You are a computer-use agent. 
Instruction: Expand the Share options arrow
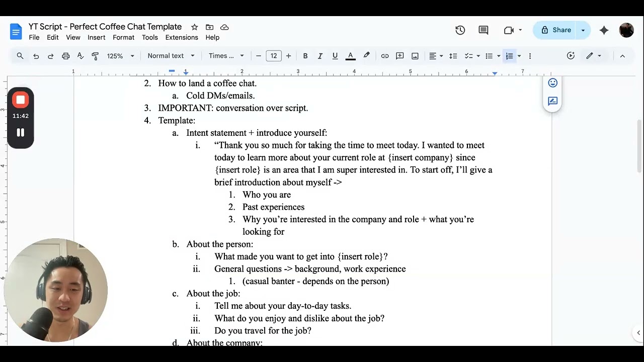click(x=583, y=30)
